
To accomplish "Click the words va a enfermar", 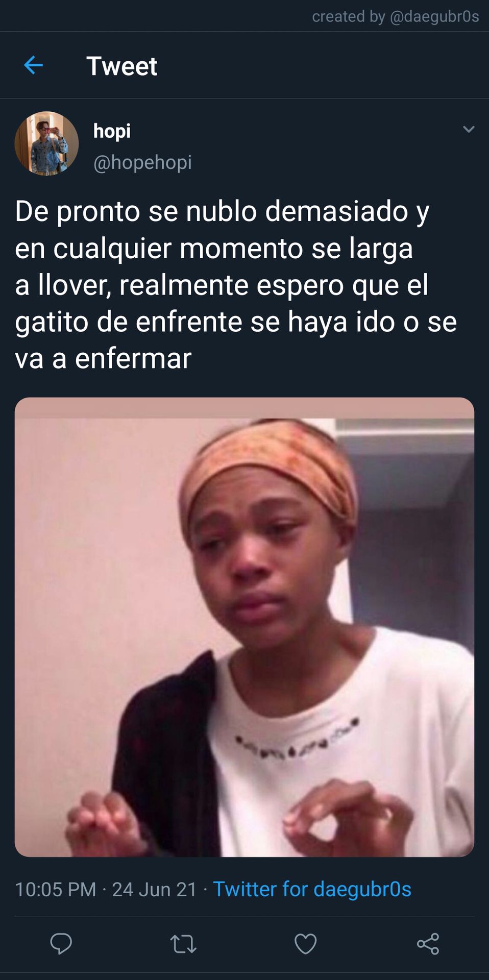I will [x=103, y=358].
